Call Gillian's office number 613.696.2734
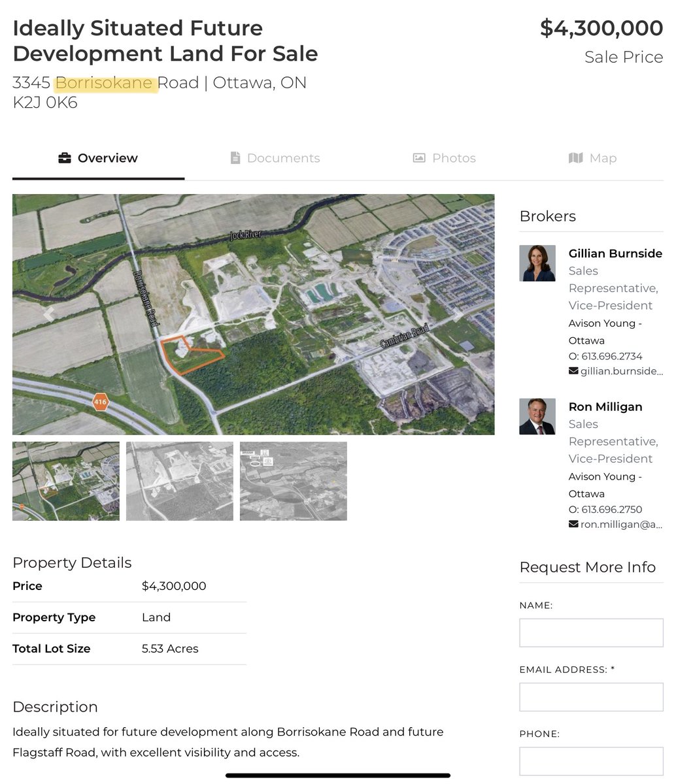This screenshot has height=784, width=676. point(612,356)
